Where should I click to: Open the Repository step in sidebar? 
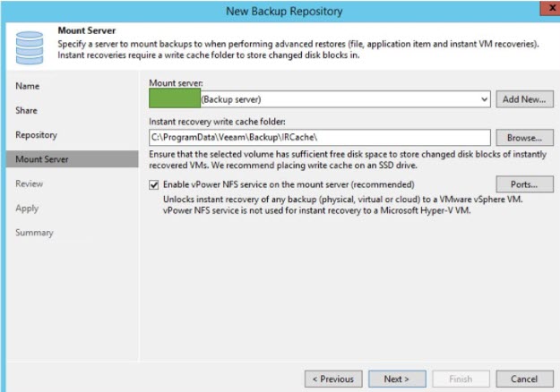click(x=36, y=135)
